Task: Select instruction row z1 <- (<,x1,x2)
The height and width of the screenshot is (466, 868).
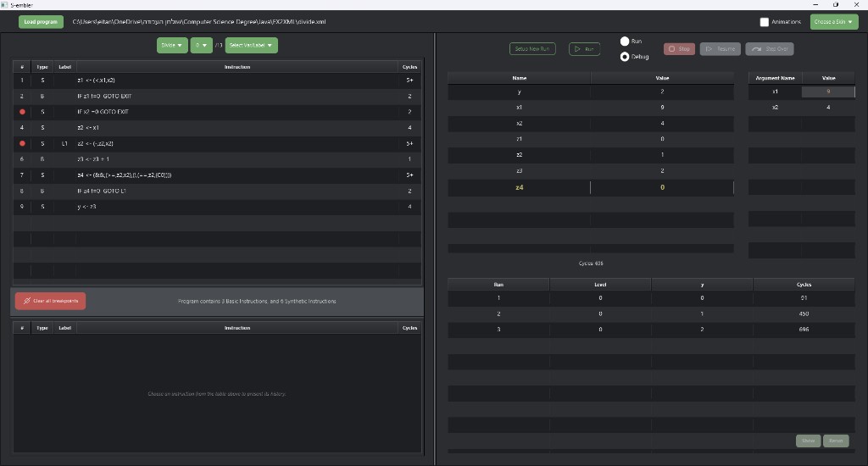Action: tap(217, 80)
